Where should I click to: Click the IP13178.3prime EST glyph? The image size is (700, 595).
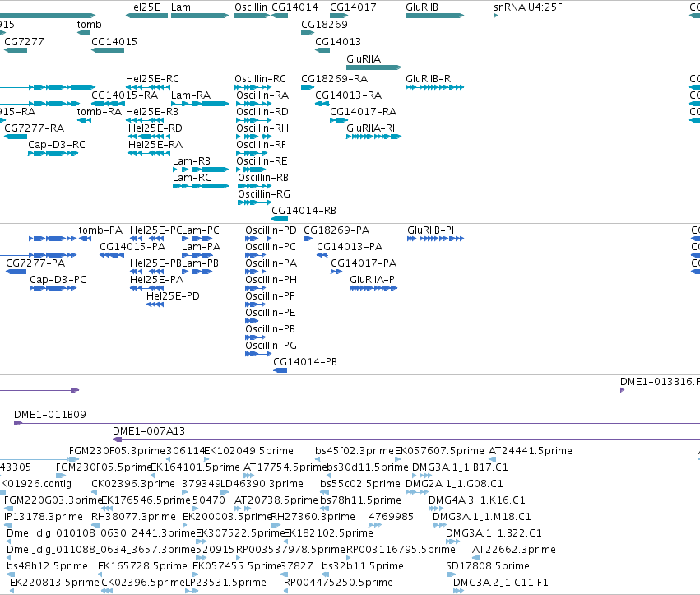(x=8, y=525)
